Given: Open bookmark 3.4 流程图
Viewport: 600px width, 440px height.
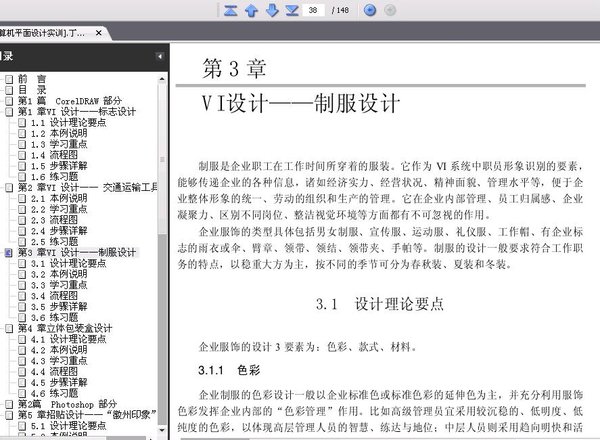Looking at the screenshot, I should 54,296.
